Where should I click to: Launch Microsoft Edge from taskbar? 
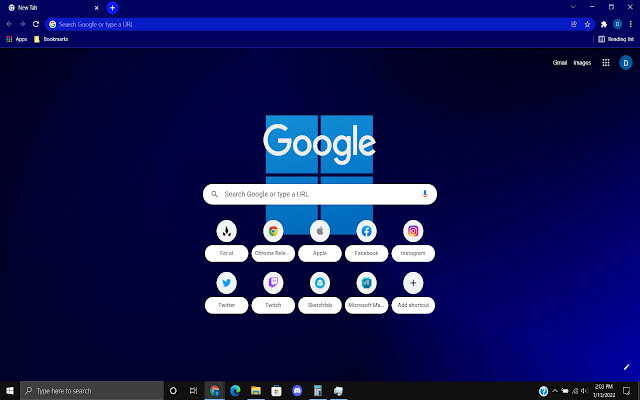(x=235, y=391)
